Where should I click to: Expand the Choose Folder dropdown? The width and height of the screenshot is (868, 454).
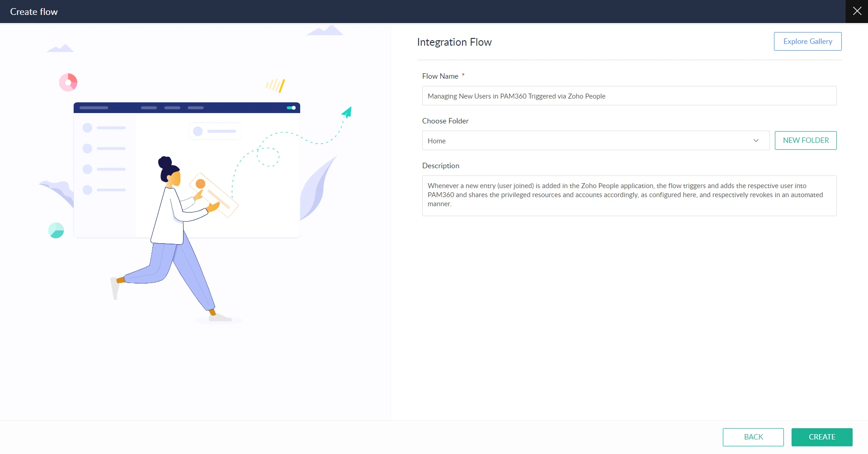click(595, 141)
